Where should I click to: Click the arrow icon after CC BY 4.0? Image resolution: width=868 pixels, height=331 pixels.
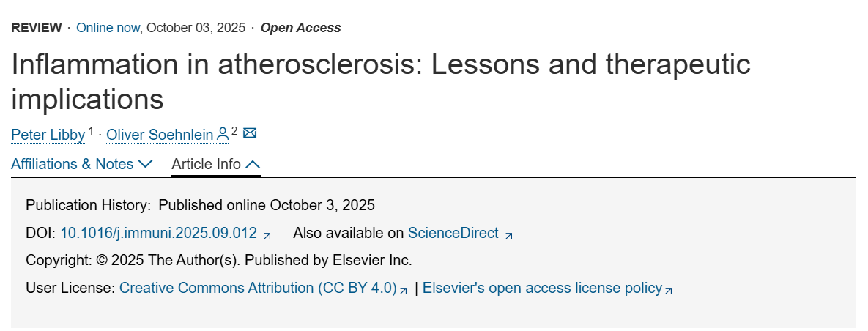[x=404, y=290]
